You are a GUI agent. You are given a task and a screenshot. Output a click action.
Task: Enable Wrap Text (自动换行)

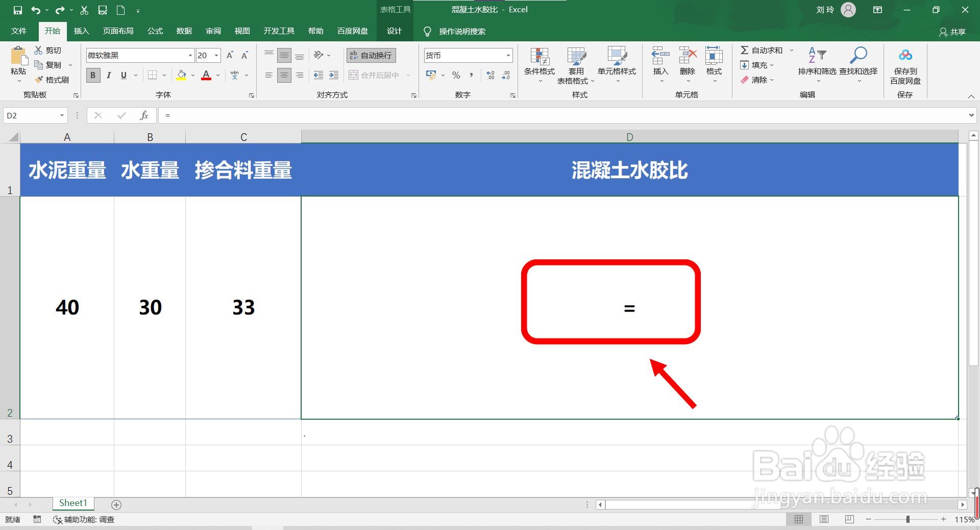[371, 55]
